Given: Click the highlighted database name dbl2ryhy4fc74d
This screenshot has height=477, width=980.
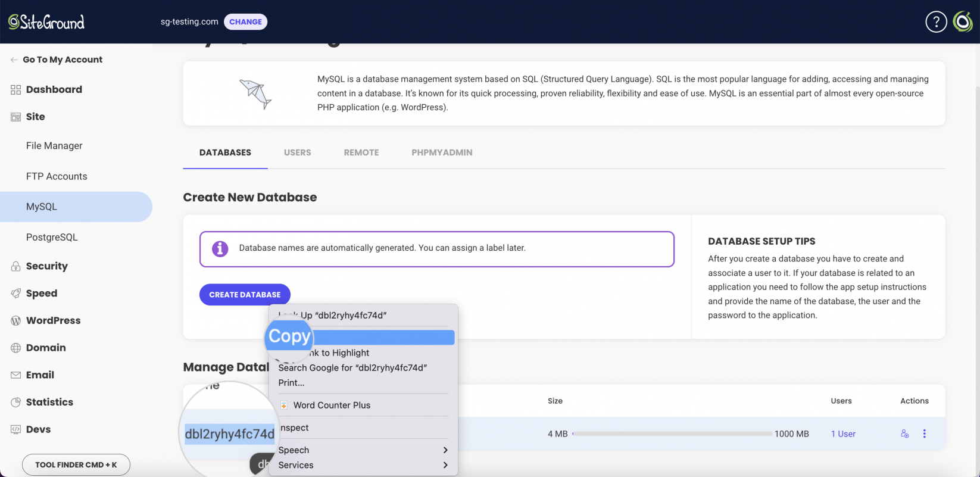Looking at the screenshot, I should (230, 434).
